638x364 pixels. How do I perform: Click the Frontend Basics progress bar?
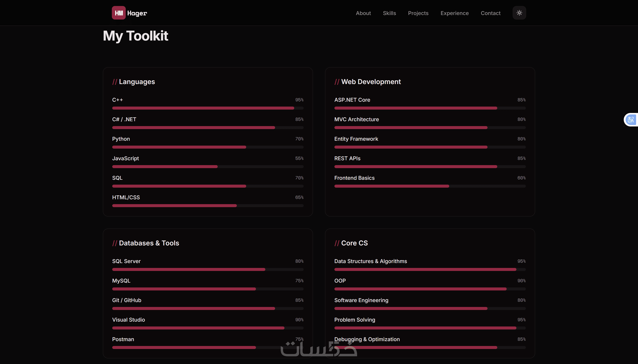430,186
